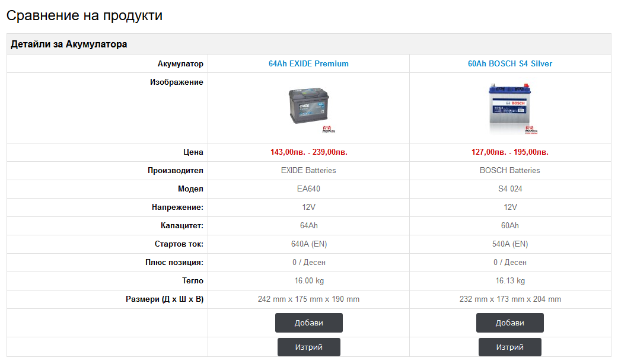Select starting current 640A (EN)
This screenshot has width=618, height=364.
[x=309, y=244]
